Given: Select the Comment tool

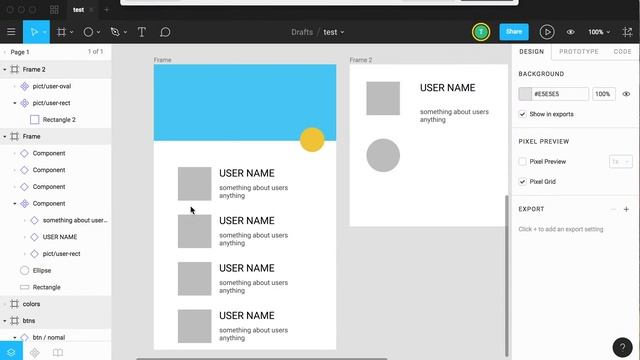Looking at the screenshot, I should pos(165,32).
